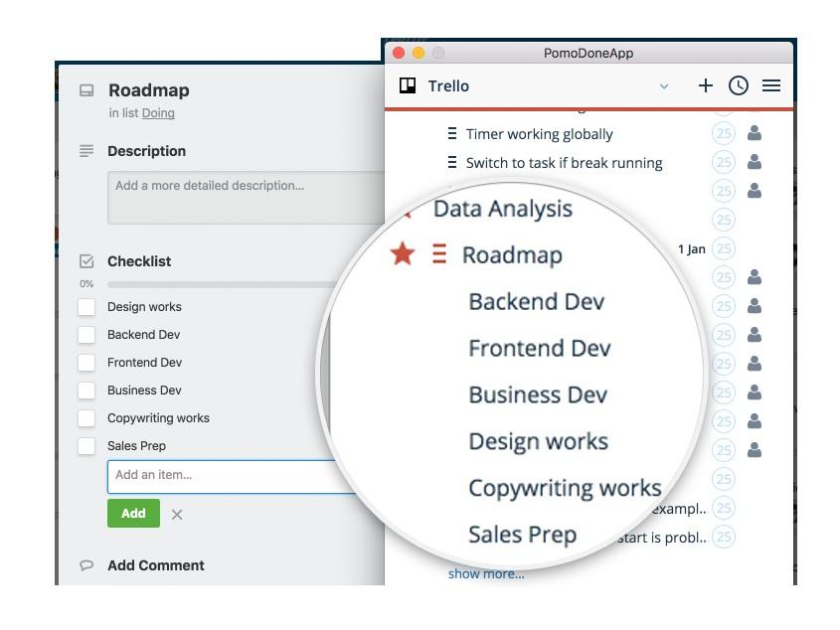The height and width of the screenshot is (630, 840).
Task: Click the green Add button
Action: click(133, 513)
